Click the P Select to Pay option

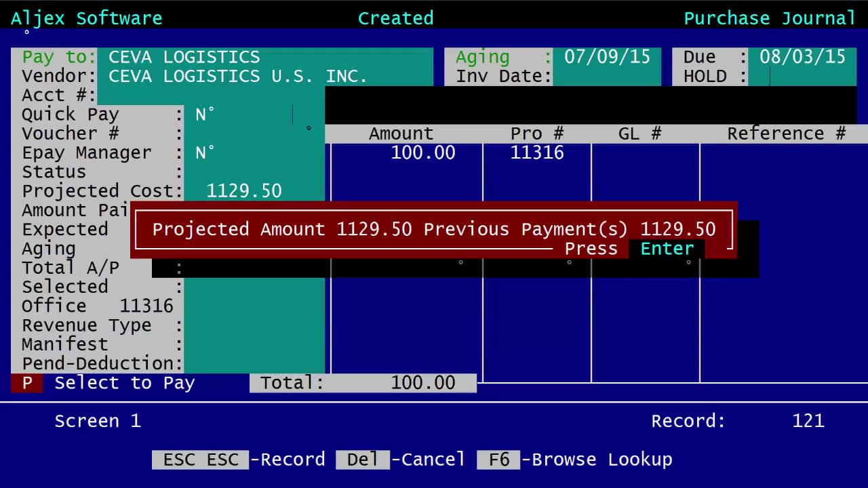click(103, 383)
